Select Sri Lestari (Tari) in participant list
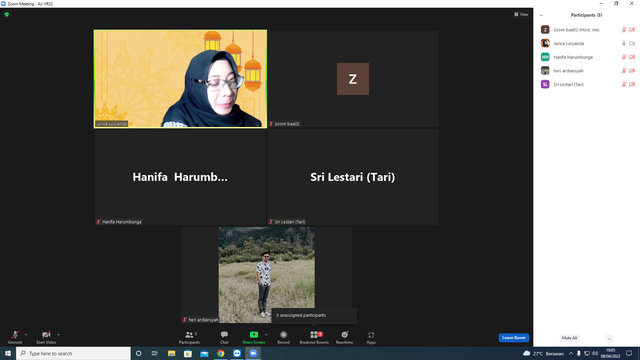 coord(587,84)
